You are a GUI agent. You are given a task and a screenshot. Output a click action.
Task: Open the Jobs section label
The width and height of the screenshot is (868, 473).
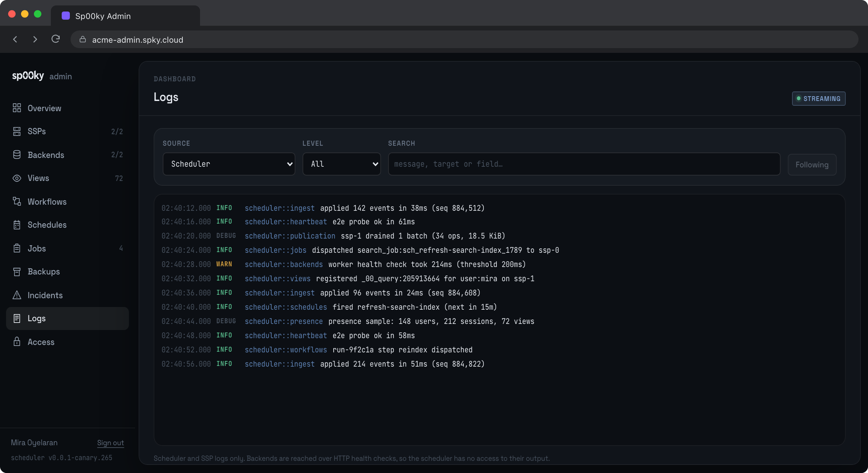click(x=37, y=248)
